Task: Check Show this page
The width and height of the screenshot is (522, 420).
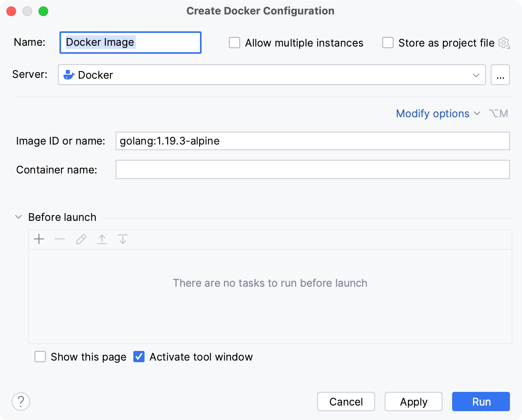Action: [40, 357]
